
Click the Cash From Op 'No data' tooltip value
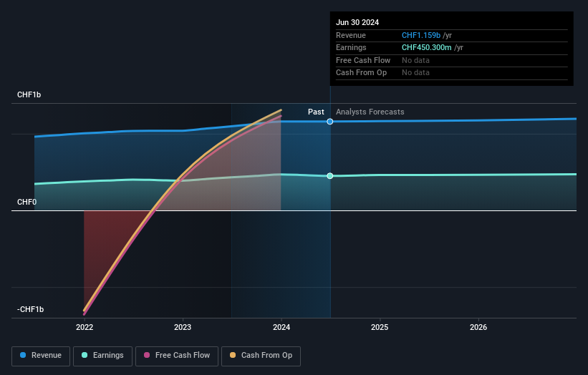[415, 73]
